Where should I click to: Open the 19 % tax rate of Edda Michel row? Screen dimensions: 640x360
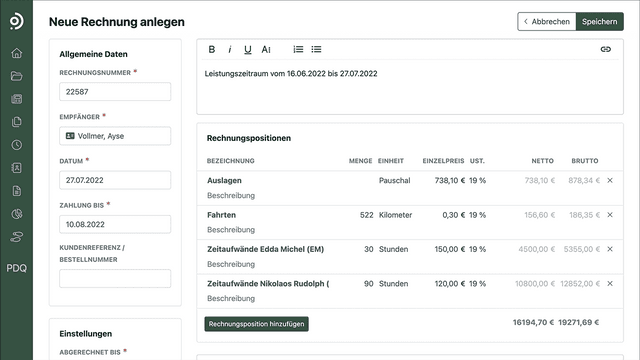[x=477, y=249]
